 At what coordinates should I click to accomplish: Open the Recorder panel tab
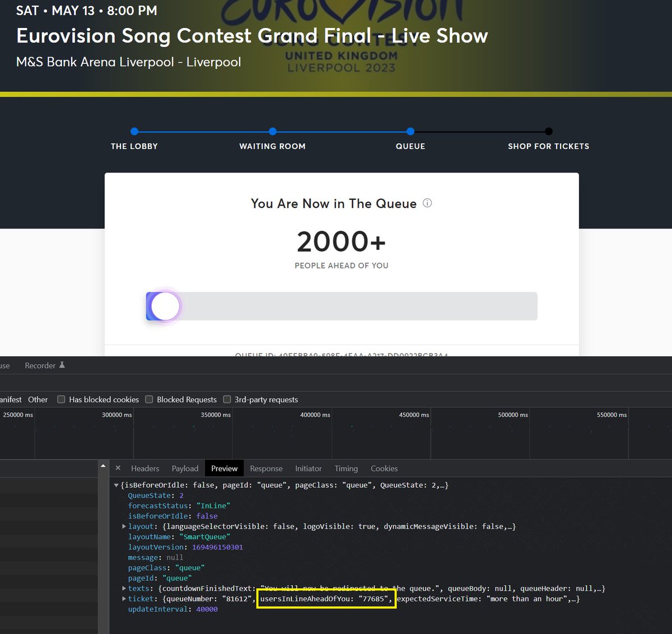[45, 365]
